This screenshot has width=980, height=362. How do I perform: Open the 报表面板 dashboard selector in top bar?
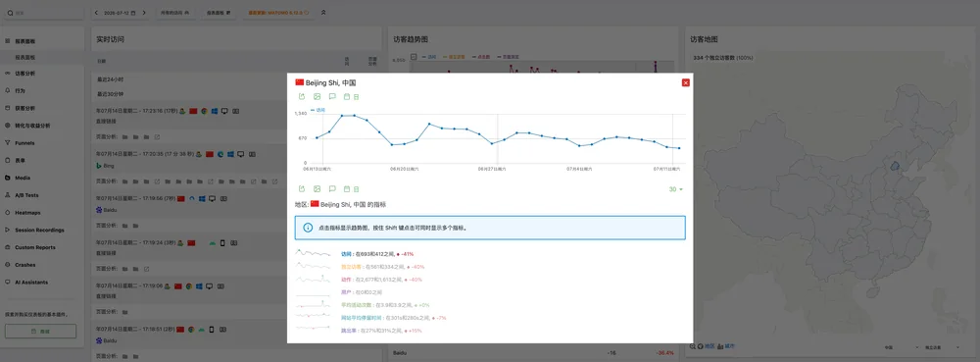click(219, 13)
